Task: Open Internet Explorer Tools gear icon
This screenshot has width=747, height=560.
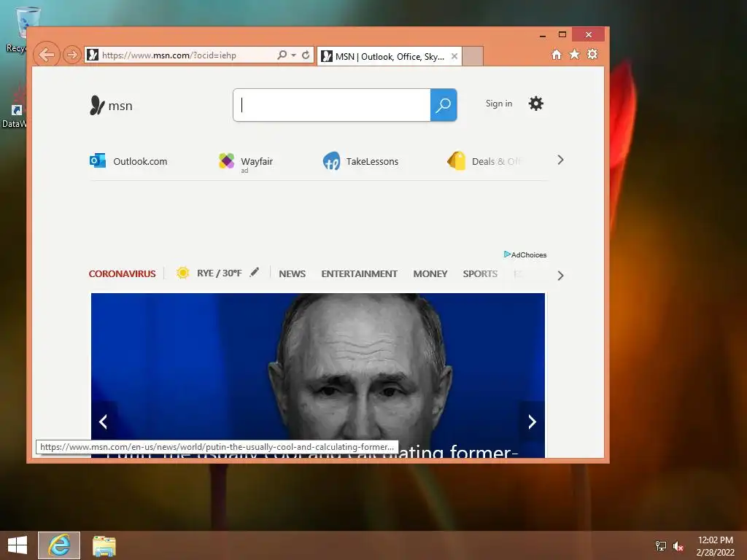Action: point(592,54)
